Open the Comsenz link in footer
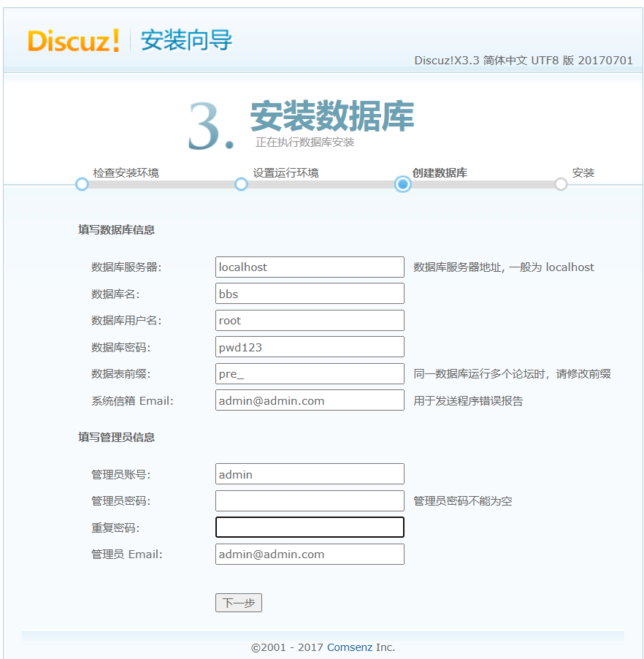This screenshot has width=644, height=659. click(350, 647)
